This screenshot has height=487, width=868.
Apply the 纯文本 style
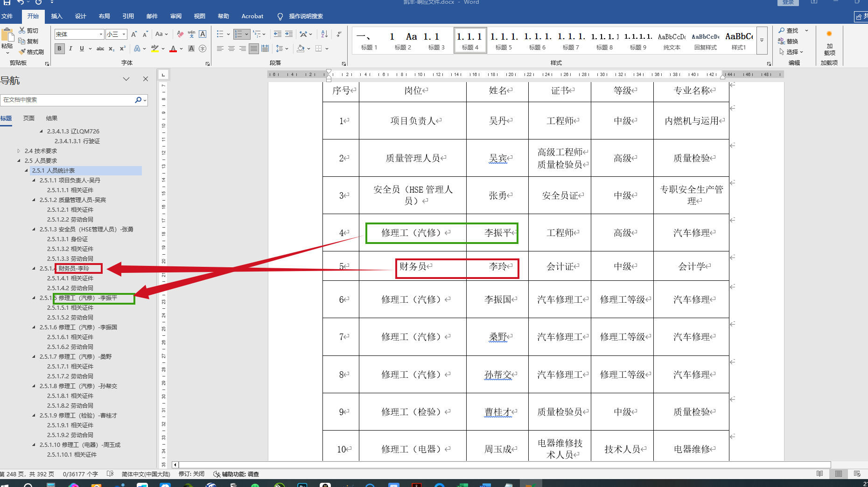672,40
